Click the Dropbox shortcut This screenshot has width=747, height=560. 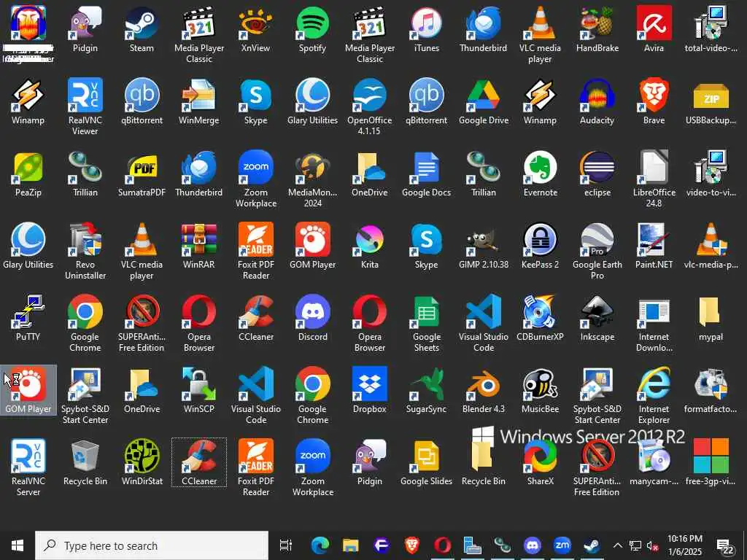[x=370, y=391]
